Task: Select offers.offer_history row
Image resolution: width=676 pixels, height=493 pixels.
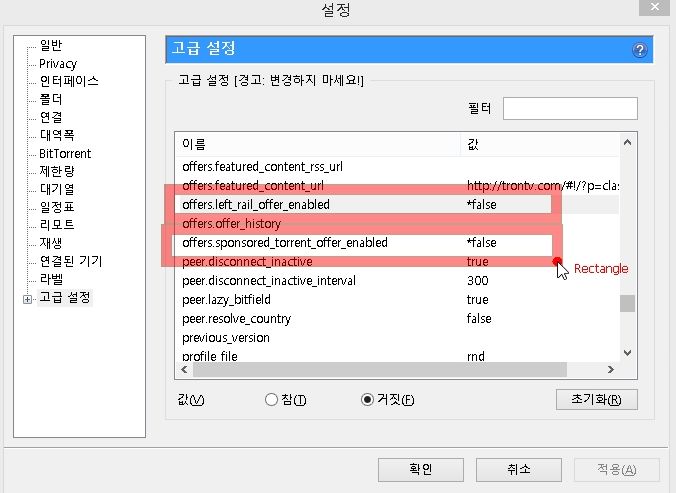Action: coord(397,223)
